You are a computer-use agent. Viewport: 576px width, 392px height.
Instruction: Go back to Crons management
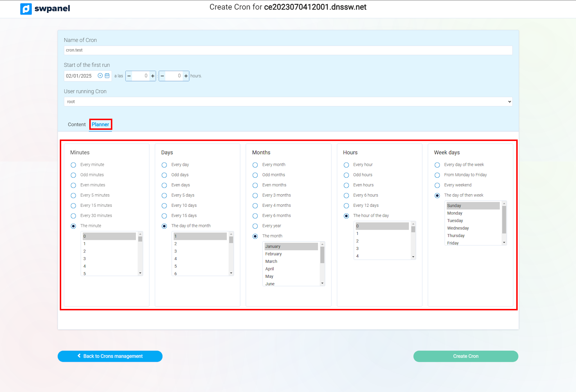coord(110,356)
